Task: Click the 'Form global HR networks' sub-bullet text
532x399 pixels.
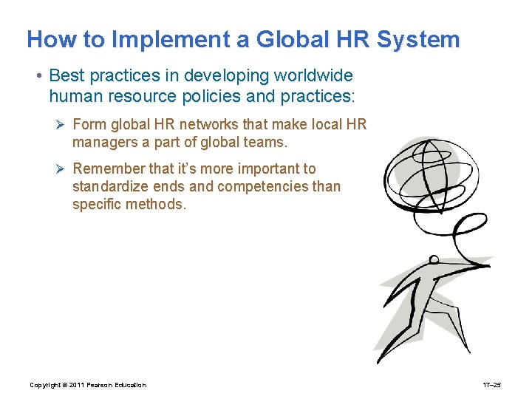Action: point(219,133)
